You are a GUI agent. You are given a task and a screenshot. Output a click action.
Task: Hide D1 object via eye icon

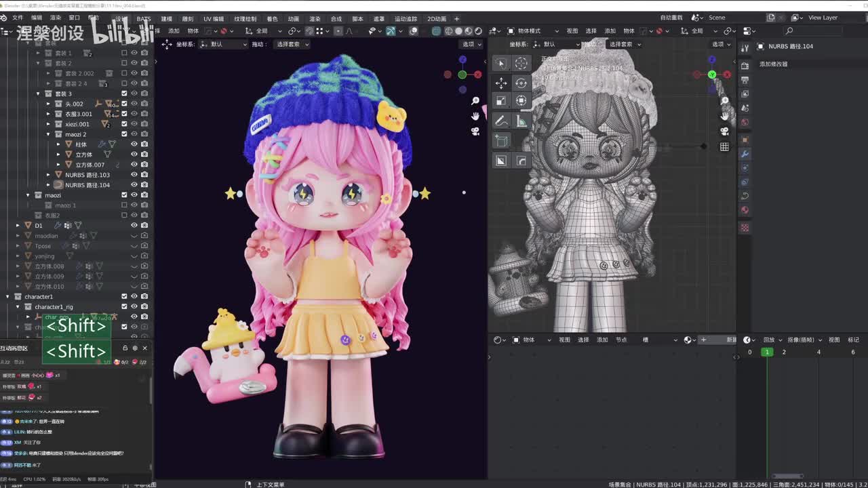[x=134, y=225]
